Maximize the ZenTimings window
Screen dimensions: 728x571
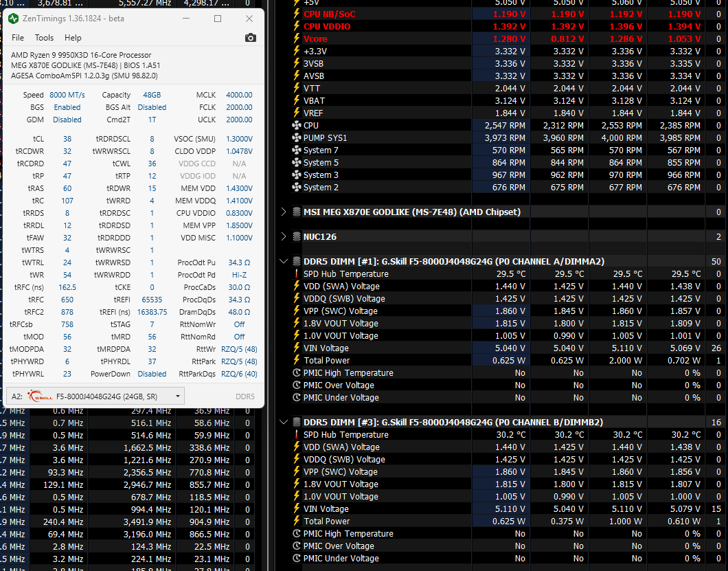pos(217,19)
